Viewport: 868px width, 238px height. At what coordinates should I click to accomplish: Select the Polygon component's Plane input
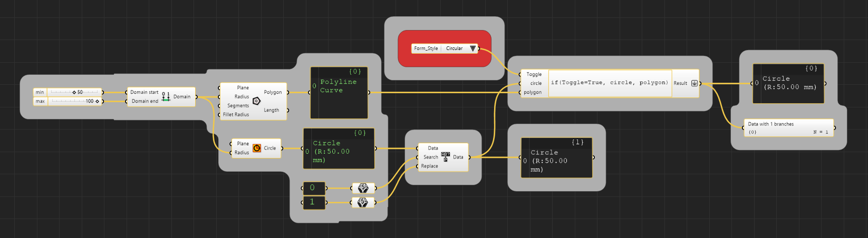point(243,88)
